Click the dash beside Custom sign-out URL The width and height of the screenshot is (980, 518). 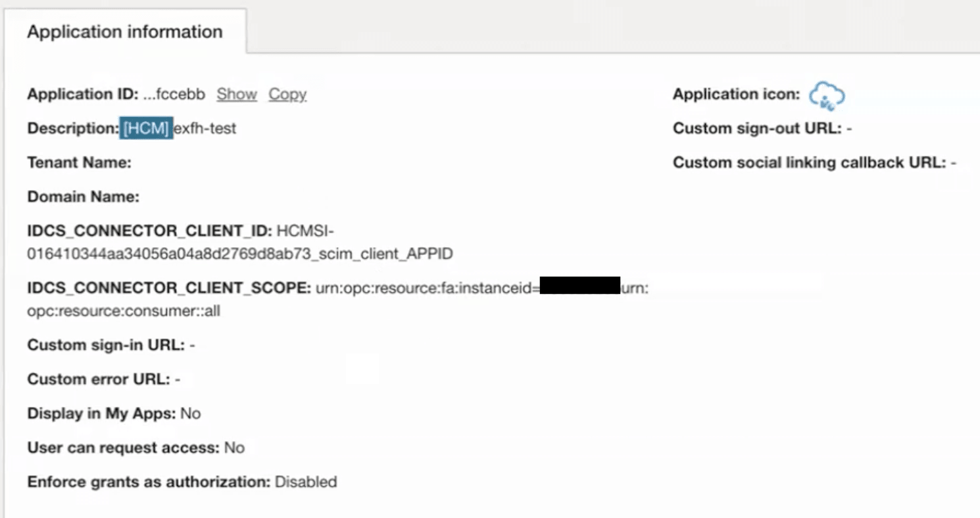[x=848, y=129]
